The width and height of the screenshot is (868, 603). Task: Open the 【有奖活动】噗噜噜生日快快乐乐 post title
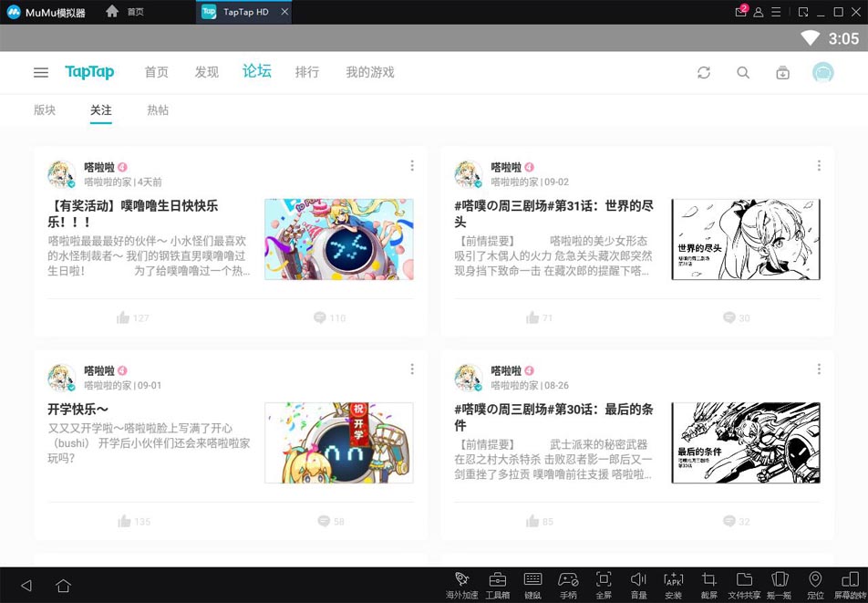[133, 213]
